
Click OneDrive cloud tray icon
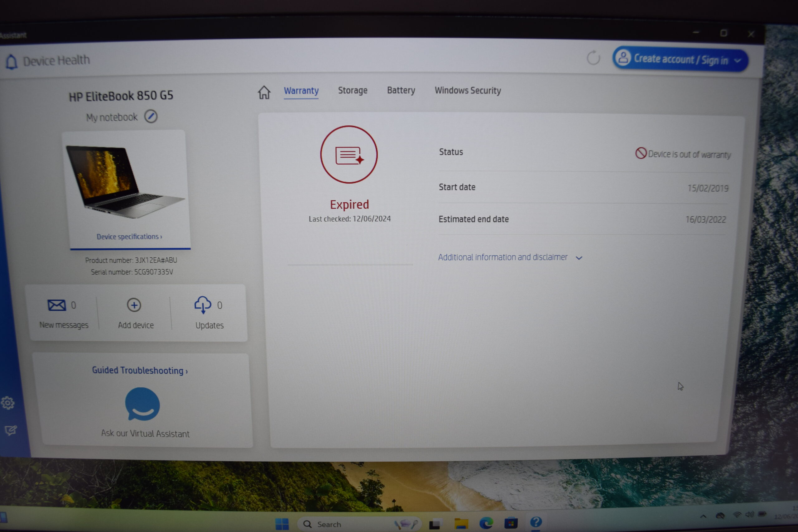point(720,516)
